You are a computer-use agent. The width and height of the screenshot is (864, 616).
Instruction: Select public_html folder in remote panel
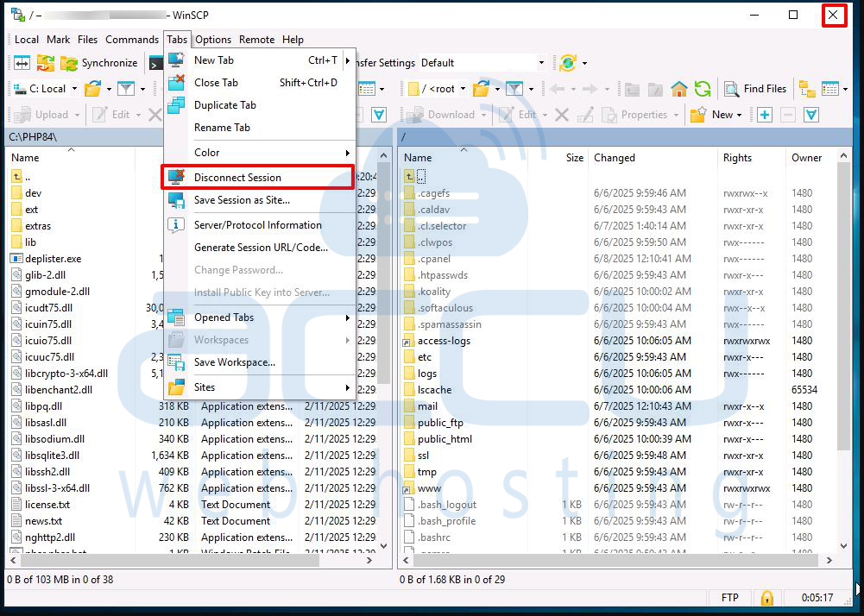(445, 439)
